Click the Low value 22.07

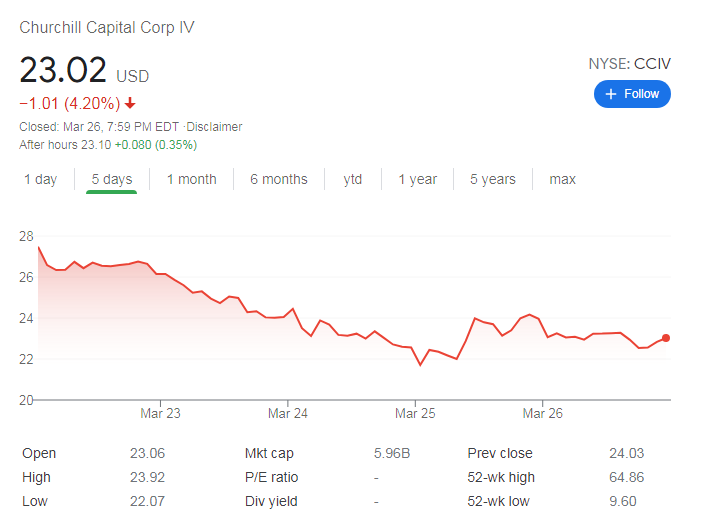click(x=147, y=501)
